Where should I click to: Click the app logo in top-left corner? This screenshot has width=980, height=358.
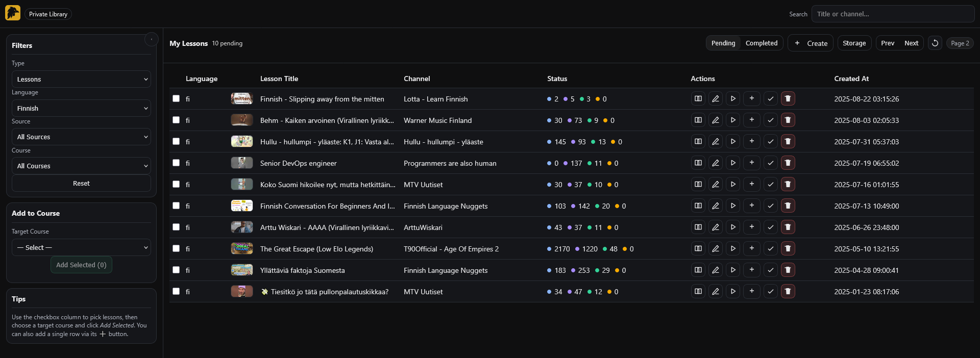[13, 13]
